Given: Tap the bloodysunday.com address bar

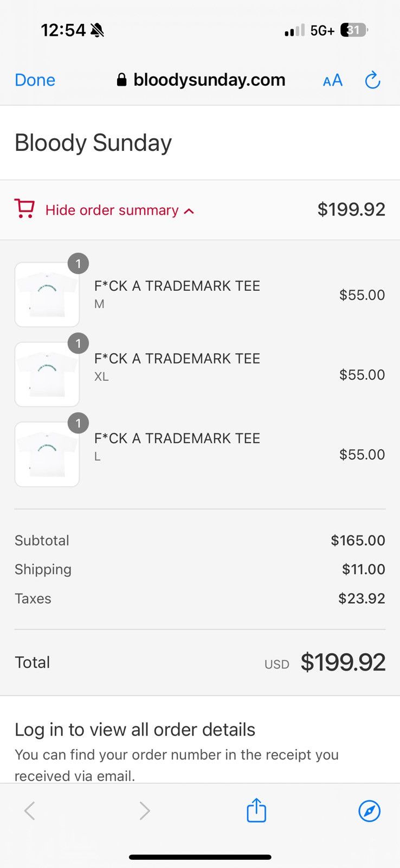Looking at the screenshot, I should [x=201, y=80].
